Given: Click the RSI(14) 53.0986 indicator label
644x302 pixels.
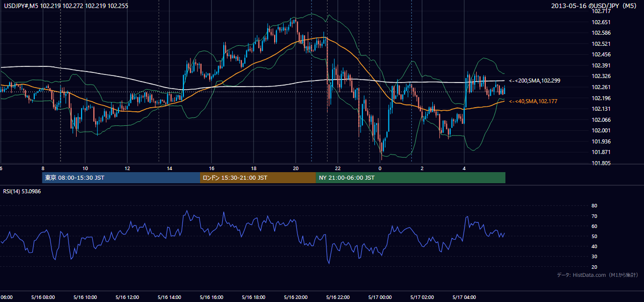Looking at the screenshot, I should click(22, 191).
